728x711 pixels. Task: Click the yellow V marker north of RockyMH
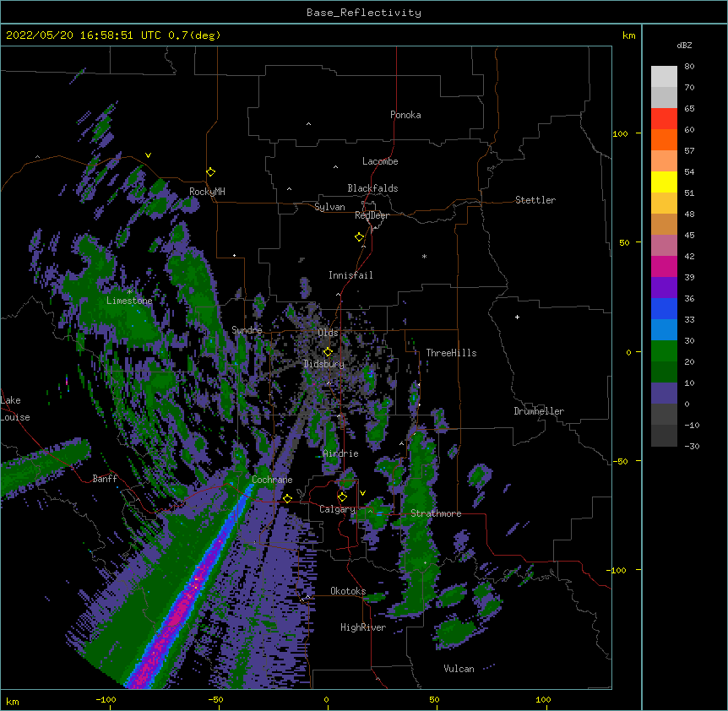(x=148, y=155)
